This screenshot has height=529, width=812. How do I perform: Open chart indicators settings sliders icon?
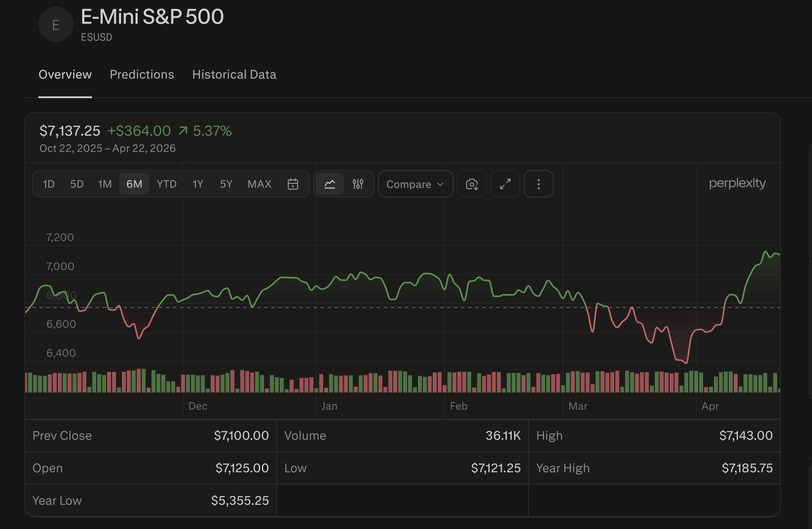[x=358, y=184]
